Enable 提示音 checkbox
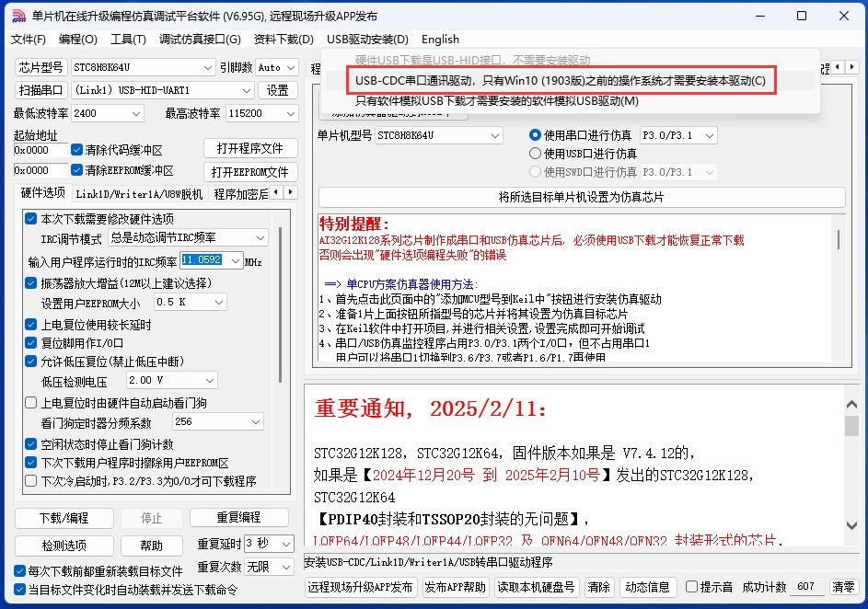868x609 pixels. 691,587
